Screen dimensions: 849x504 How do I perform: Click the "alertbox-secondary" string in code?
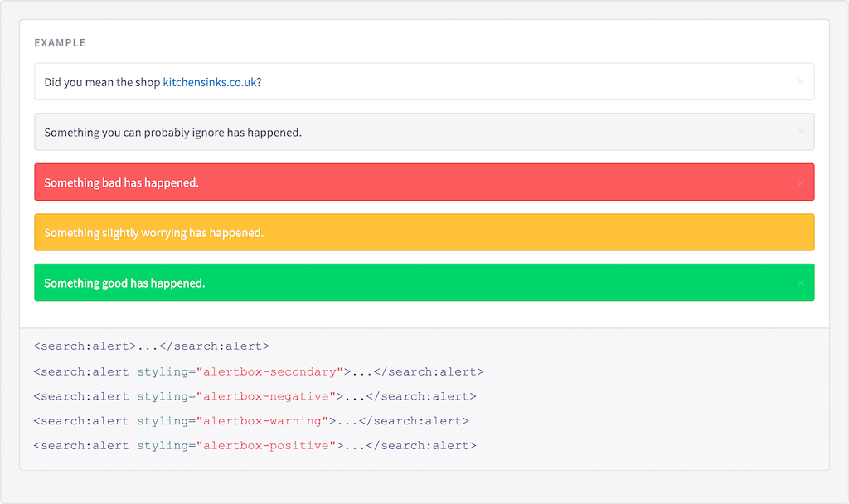269,371
